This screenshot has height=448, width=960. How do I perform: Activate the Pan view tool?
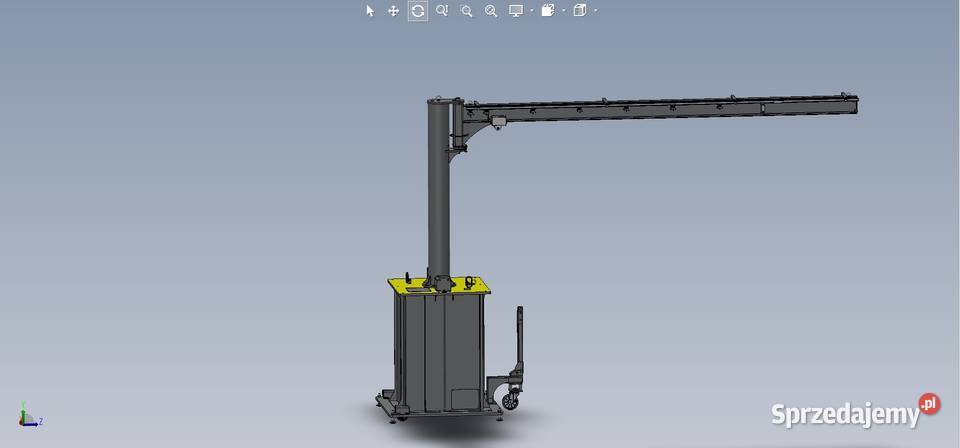click(394, 11)
